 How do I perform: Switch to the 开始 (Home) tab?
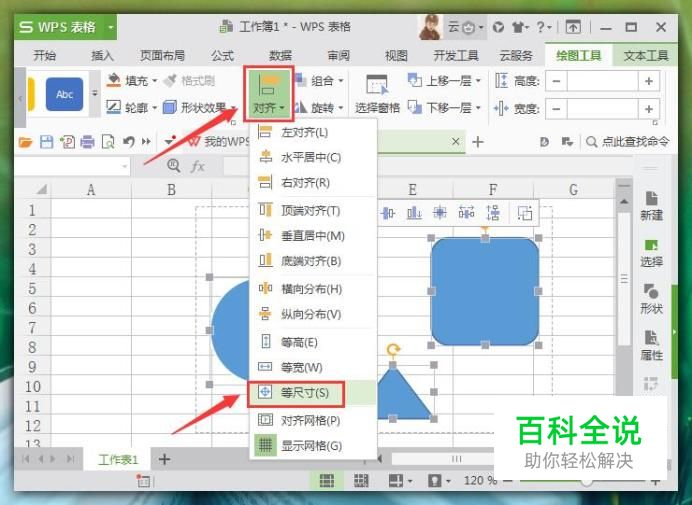click(45, 56)
